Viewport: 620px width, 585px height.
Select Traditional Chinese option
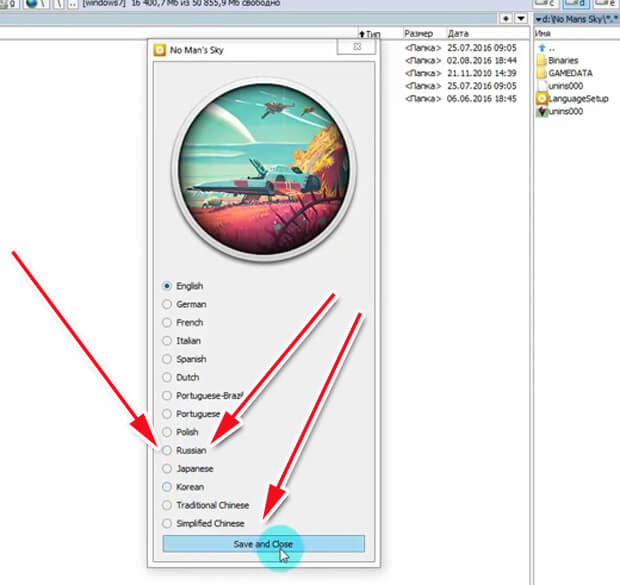167,505
